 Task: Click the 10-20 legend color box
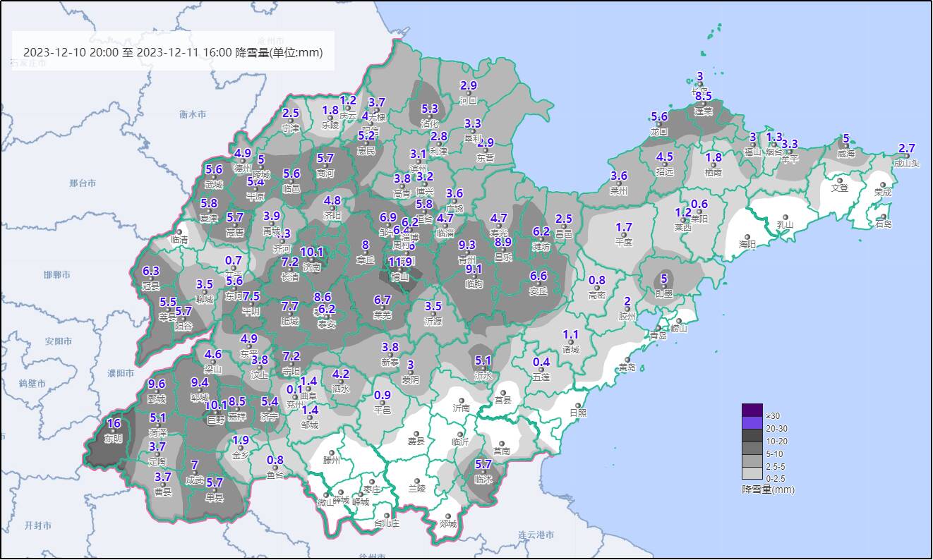pyautogui.click(x=752, y=436)
